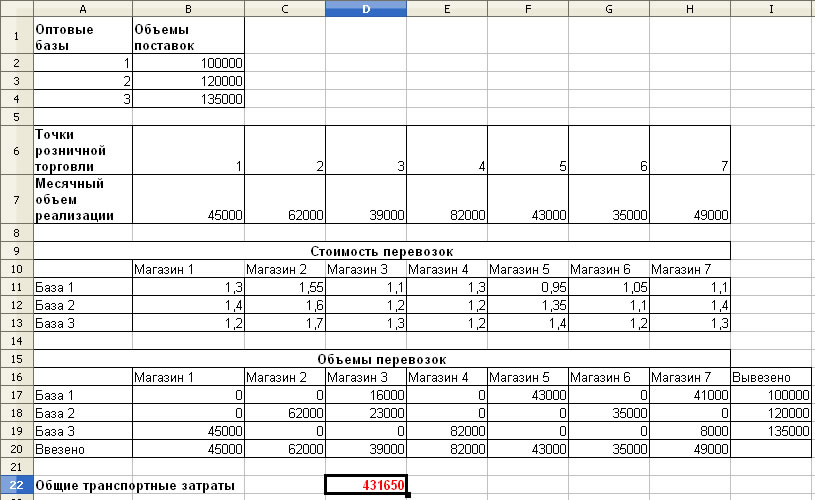
Task: Select cost cell 1,55 in row 11
Action: [285, 287]
